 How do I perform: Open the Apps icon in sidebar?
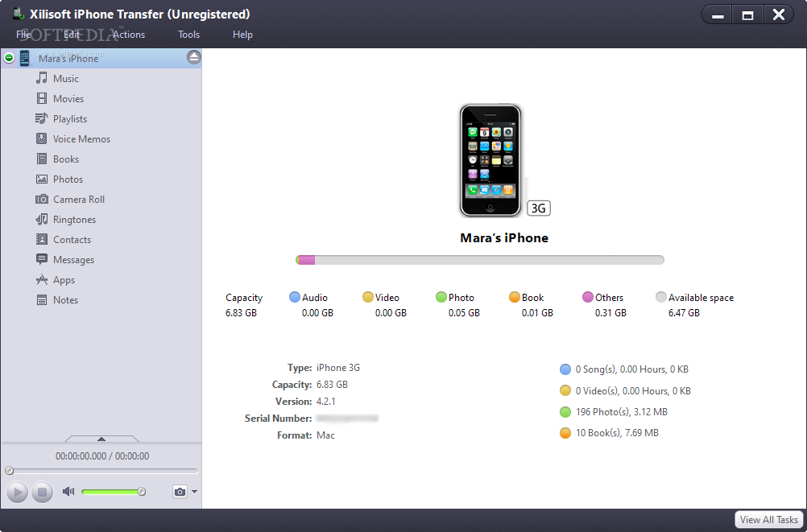42,279
